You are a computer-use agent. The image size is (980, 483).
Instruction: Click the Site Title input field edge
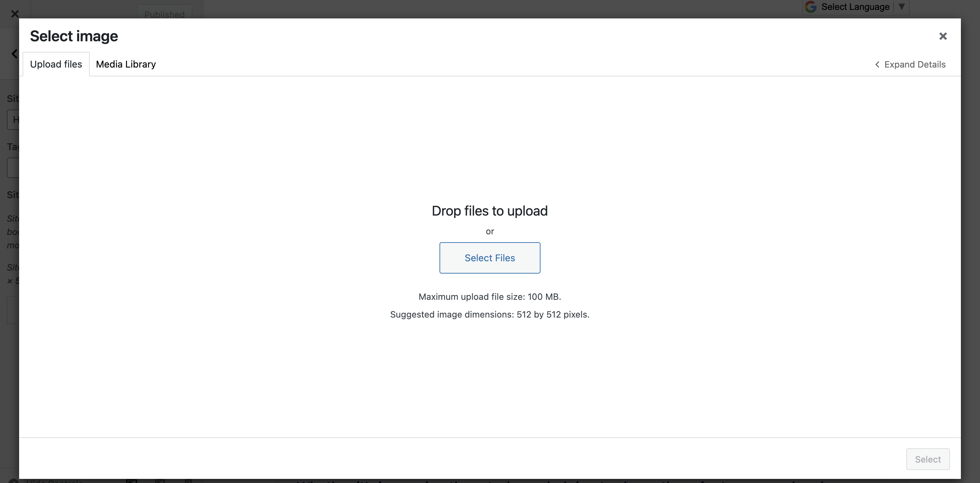(x=13, y=120)
